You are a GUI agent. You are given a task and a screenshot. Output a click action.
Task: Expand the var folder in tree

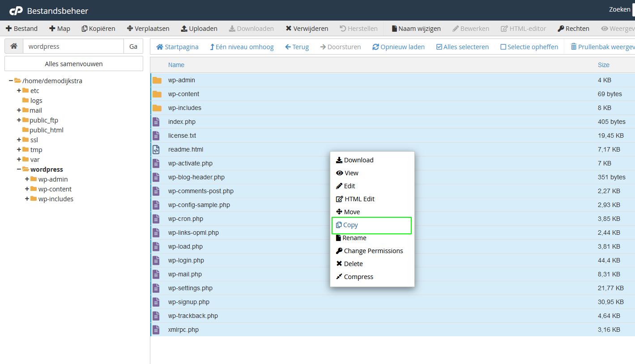pyautogui.click(x=19, y=160)
